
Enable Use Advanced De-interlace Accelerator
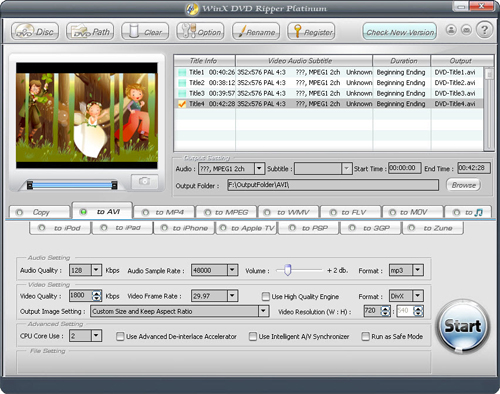(120, 336)
